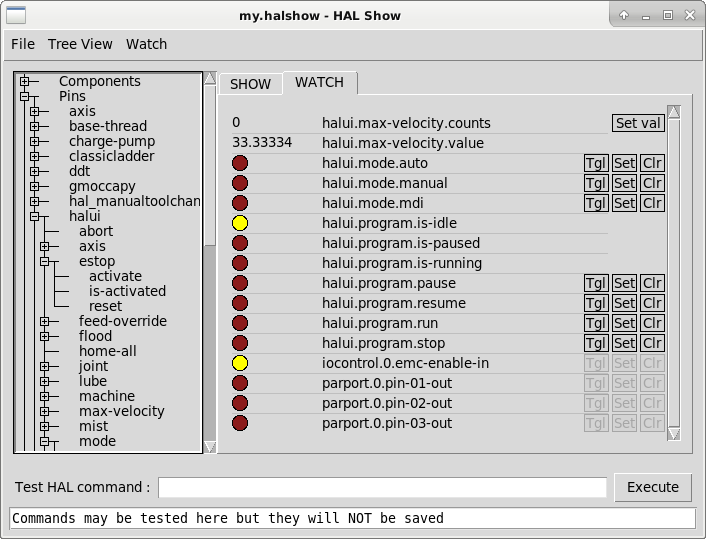Click red LED for halui.program.is-paused
Screen dimensions: 706x539
pos(240,243)
